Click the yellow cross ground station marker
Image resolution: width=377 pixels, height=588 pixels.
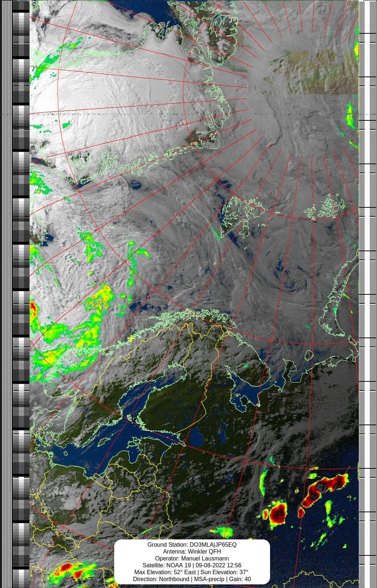(x=131, y=338)
